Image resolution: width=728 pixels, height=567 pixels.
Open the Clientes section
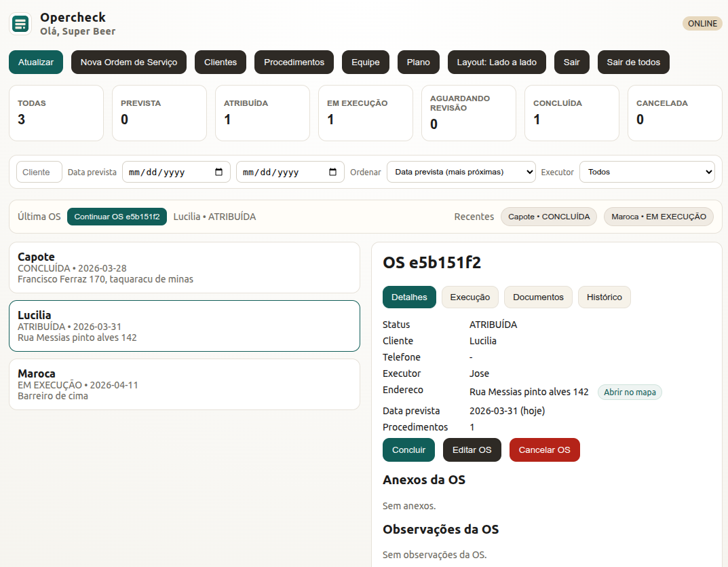click(220, 62)
